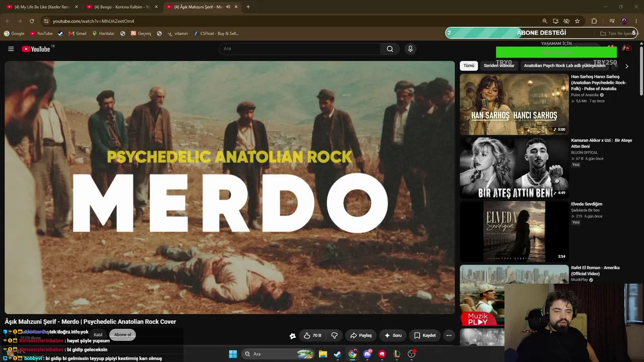644x362 pixels.
Task: Open the media controls icon in Chrome toolbar
Action: [x=612, y=21]
